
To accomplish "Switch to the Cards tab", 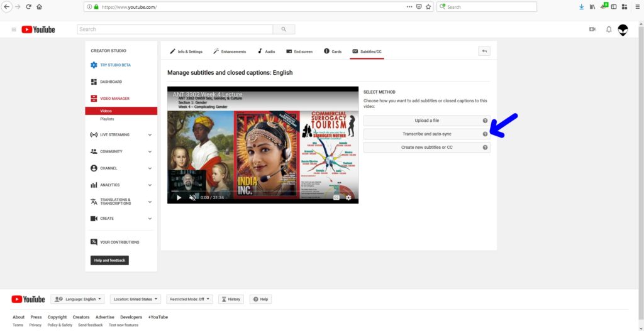I will 333,52.
